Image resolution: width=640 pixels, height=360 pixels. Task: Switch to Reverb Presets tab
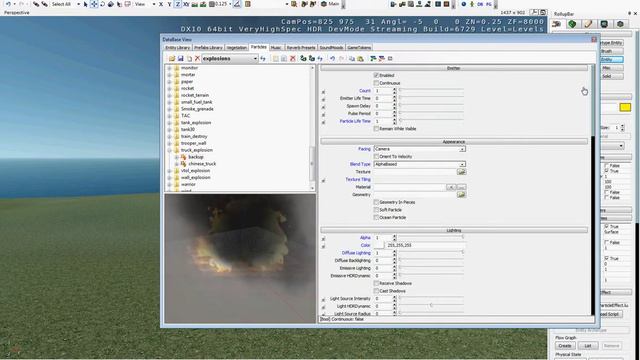pos(301,48)
